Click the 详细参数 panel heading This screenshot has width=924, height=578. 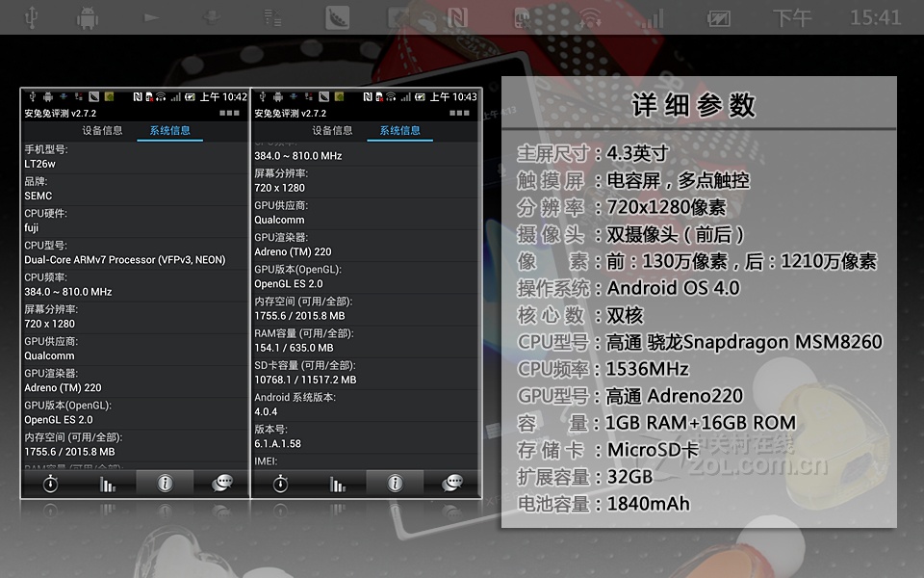tap(694, 105)
